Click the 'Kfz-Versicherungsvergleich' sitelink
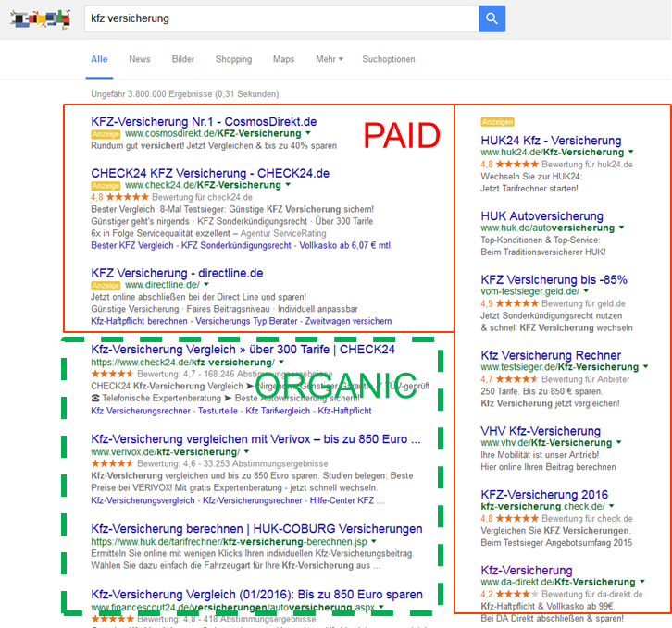 pos(143,500)
